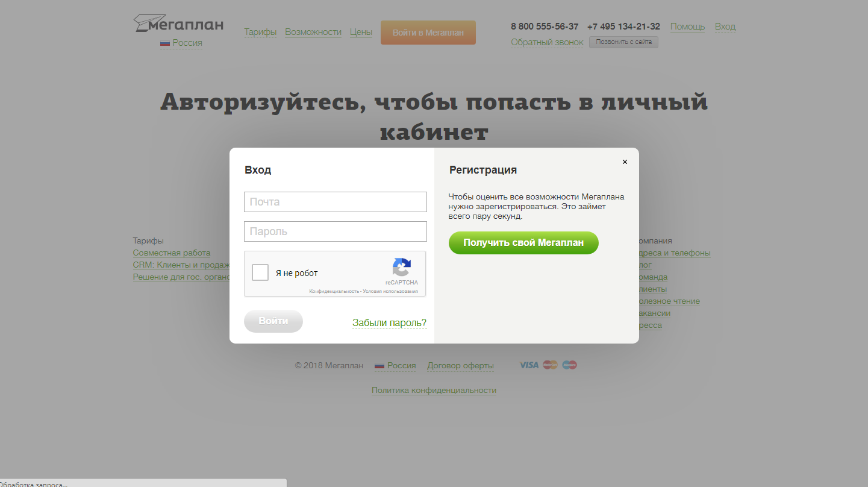Click the Russian flag icon next to Россия in the header
This screenshot has height=487, width=868.
(x=165, y=43)
